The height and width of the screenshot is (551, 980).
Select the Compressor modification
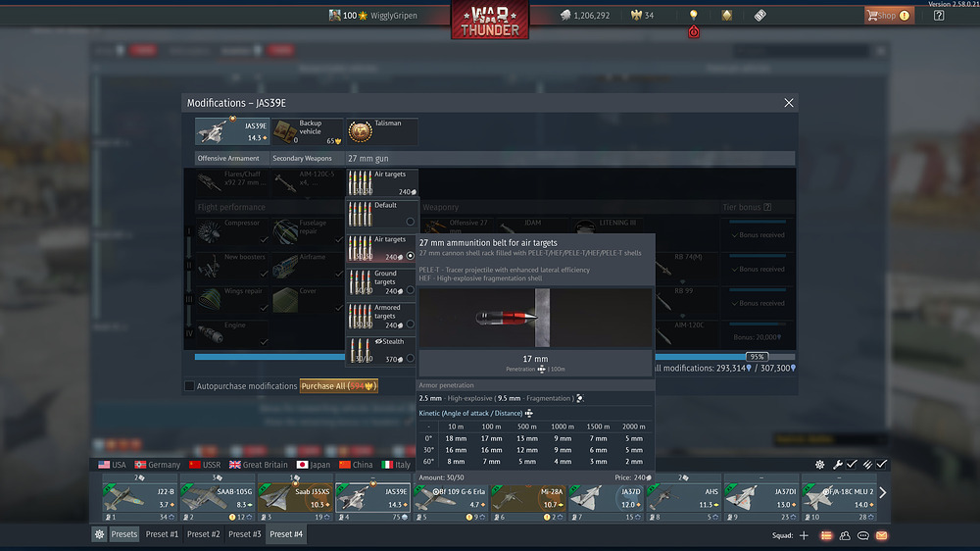pyautogui.click(x=232, y=231)
